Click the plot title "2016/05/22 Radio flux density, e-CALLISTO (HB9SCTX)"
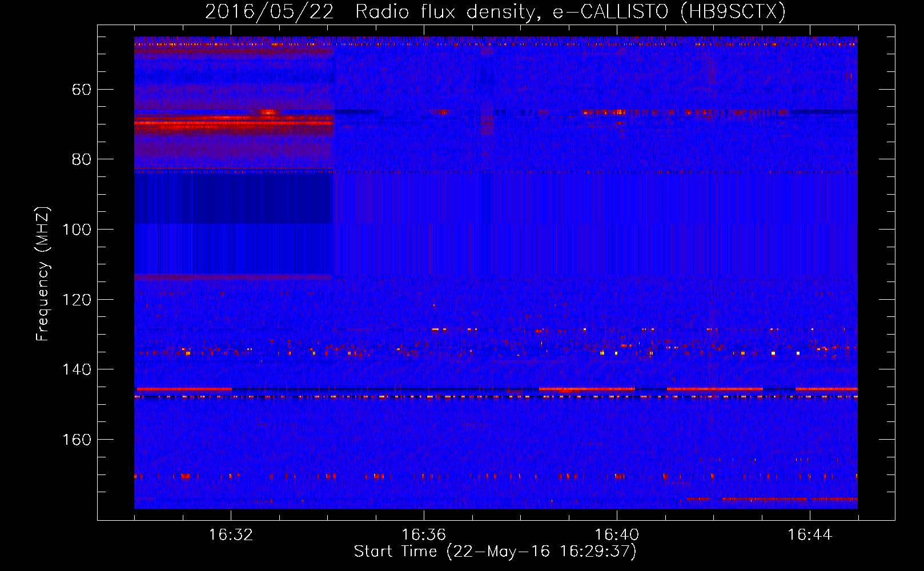The image size is (924, 571). 495,11
